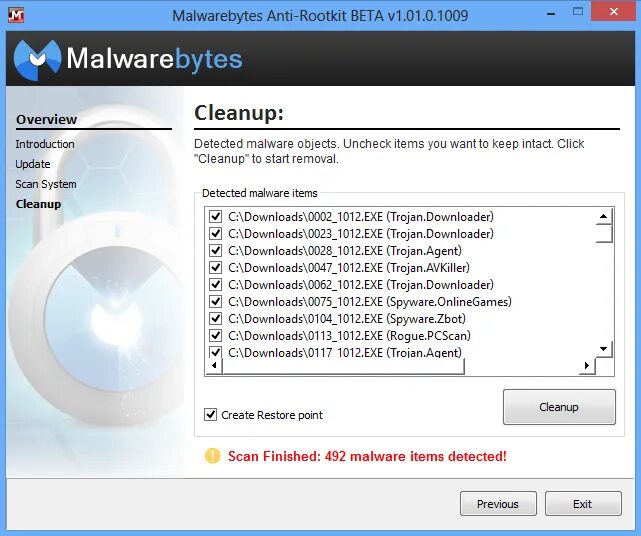Viewport: 641px width, 536px height.
Task: Go to the Update step
Action: (33, 164)
